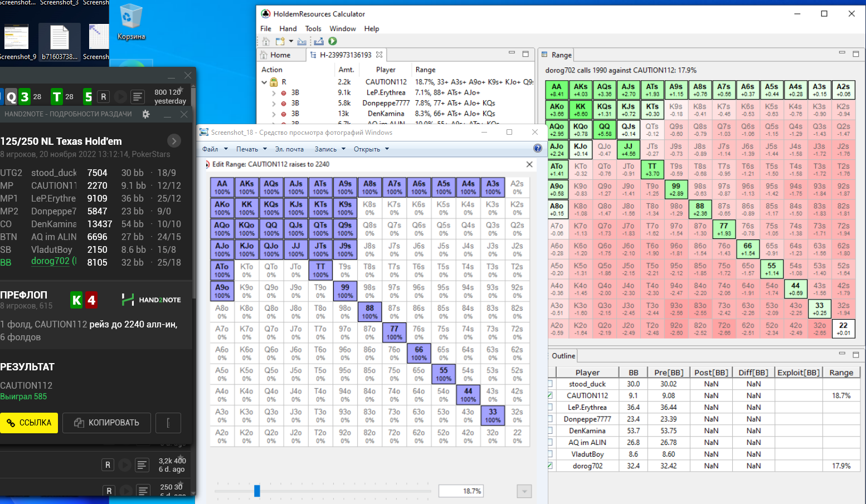Click dropdown arrow beside 18.7% field
Image resolution: width=866 pixels, height=504 pixels.
pos(524,491)
